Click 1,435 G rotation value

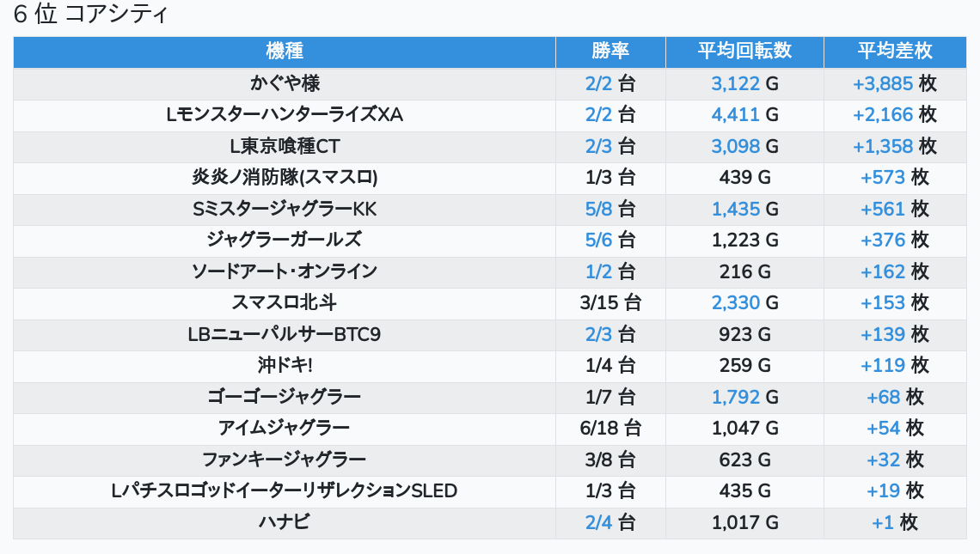pos(744,209)
